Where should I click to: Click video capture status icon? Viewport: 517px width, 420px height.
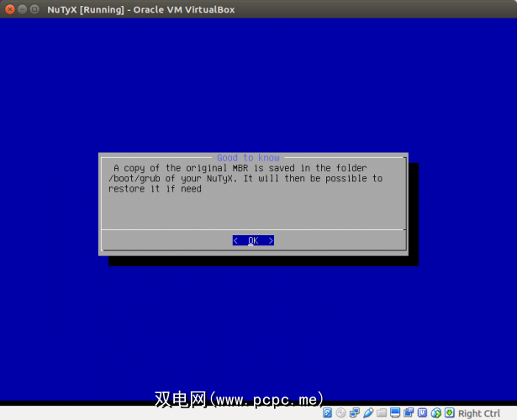click(x=409, y=412)
